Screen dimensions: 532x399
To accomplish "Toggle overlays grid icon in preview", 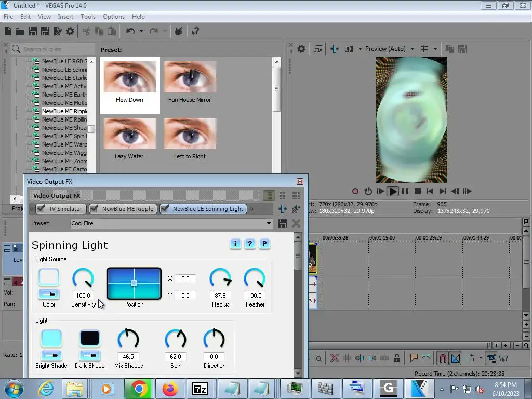I will pyautogui.click(x=424, y=49).
